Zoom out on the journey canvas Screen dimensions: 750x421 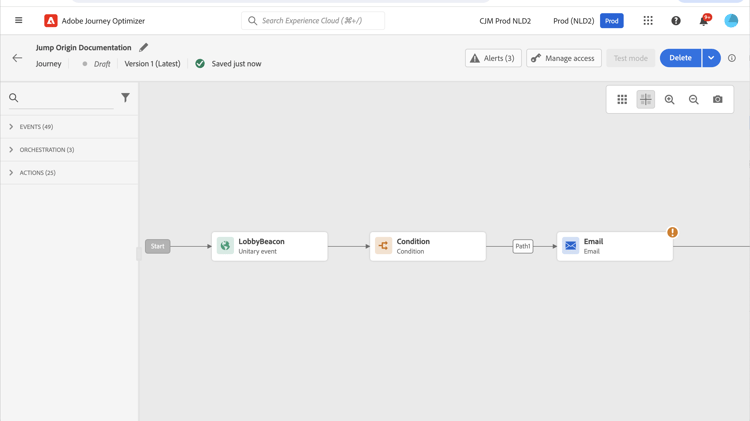(x=694, y=100)
